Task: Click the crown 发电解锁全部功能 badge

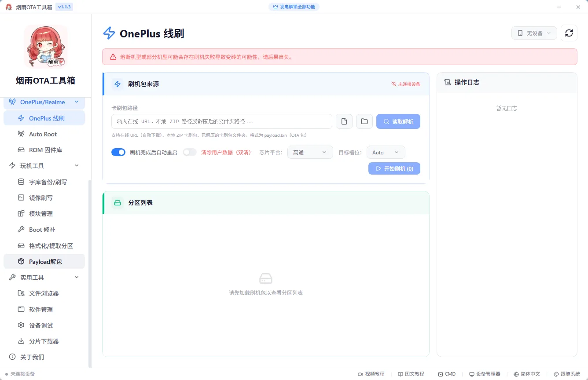Action: click(294, 7)
